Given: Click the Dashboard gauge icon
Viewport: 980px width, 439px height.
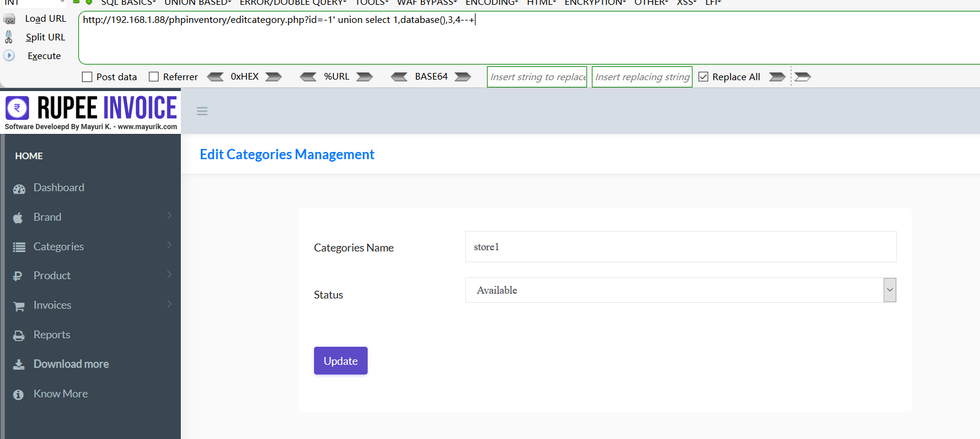Looking at the screenshot, I should point(19,189).
